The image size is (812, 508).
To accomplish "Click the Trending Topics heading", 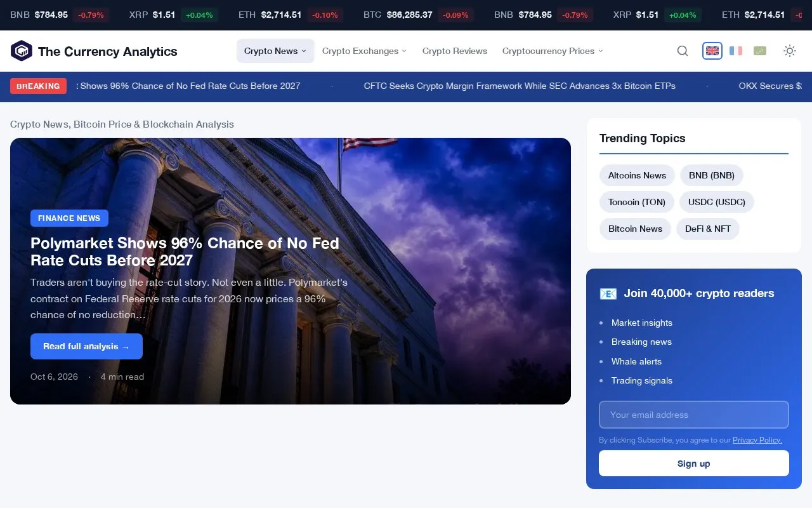I will (x=642, y=138).
